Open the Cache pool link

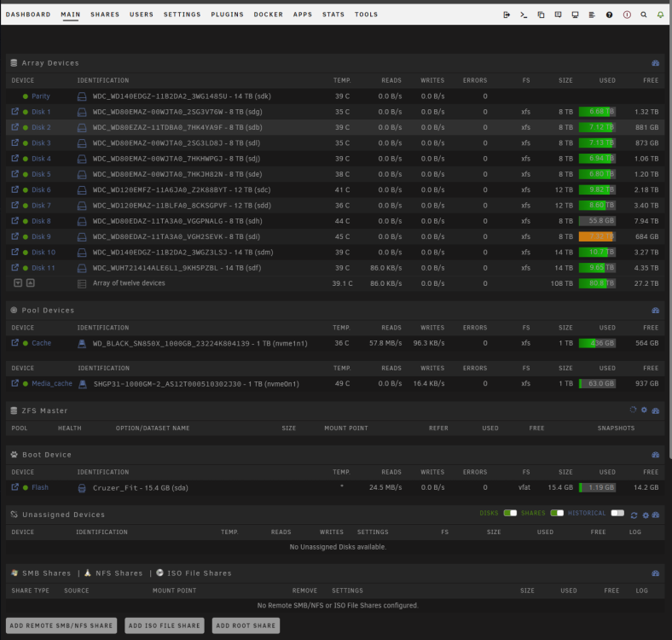click(42, 343)
